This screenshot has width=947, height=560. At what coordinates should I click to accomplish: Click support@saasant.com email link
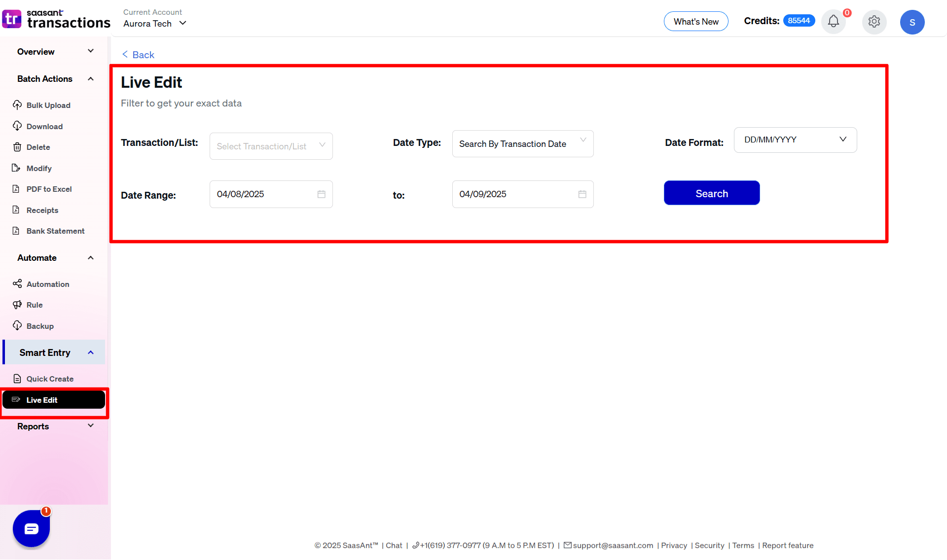click(x=613, y=545)
